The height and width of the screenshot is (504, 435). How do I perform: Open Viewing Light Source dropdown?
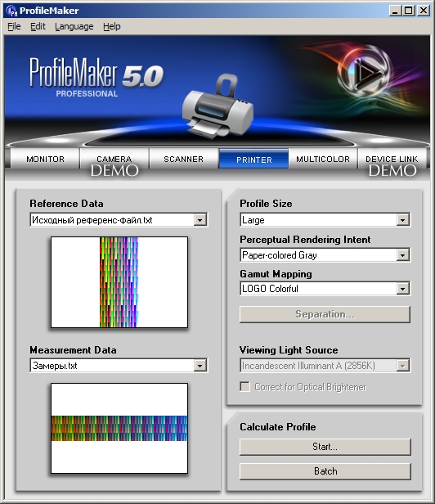(402, 366)
